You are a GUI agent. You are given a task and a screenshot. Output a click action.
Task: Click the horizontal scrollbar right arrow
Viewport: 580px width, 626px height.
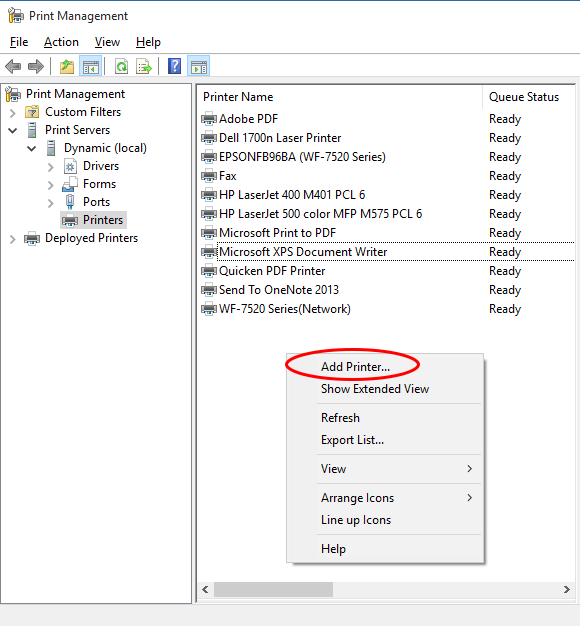566,589
